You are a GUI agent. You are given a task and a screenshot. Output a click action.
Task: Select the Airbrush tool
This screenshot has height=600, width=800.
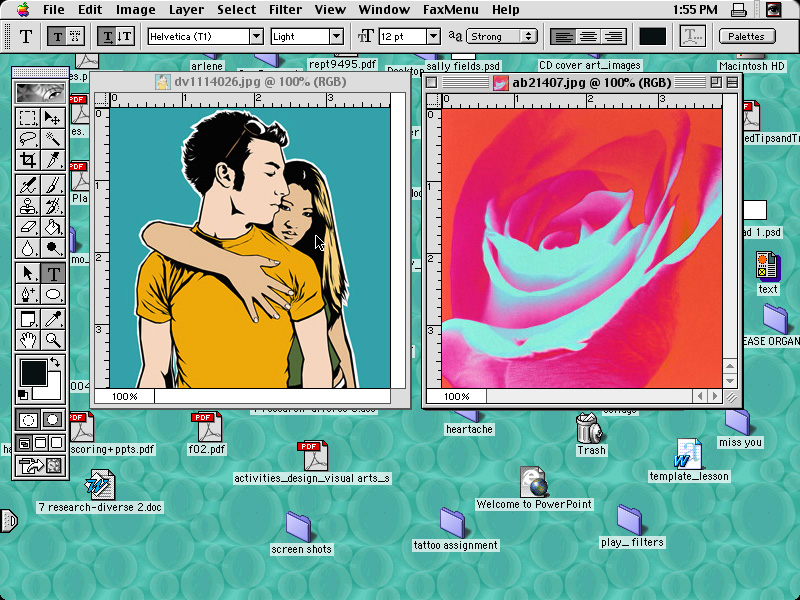pyautogui.click(x=28, y=185)
